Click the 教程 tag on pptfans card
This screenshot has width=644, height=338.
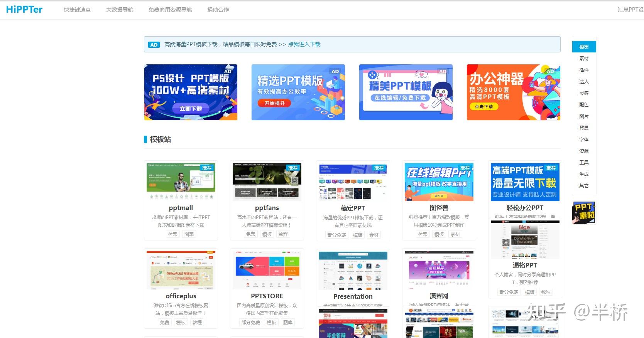tap(283, 234)
